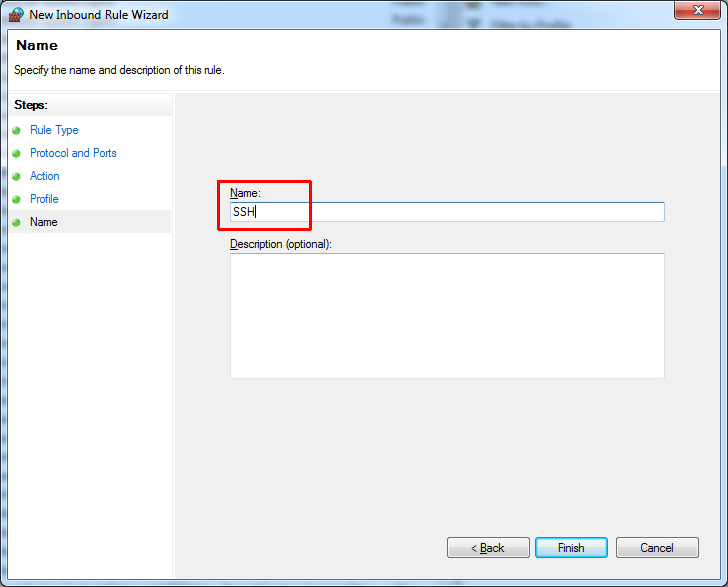This screenshot has width=728, height=587.
Task: Click the 'Name:' field label
Action: coord(246,193)
